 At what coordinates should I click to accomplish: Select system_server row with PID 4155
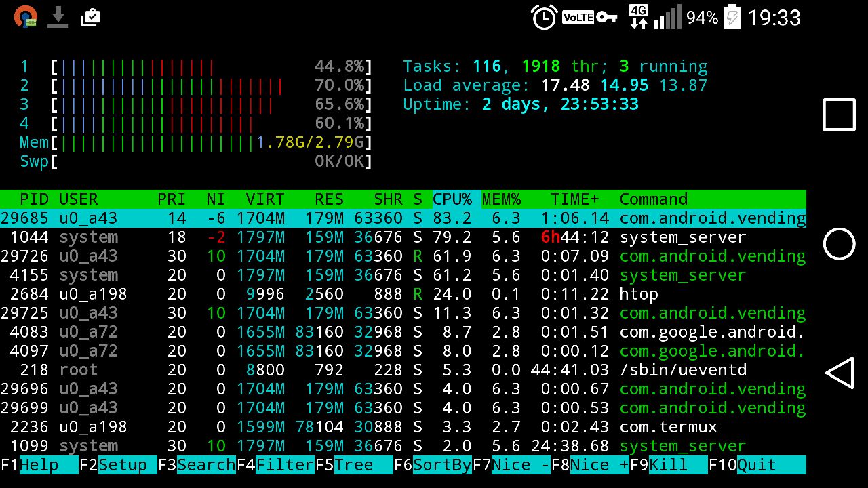403,275
